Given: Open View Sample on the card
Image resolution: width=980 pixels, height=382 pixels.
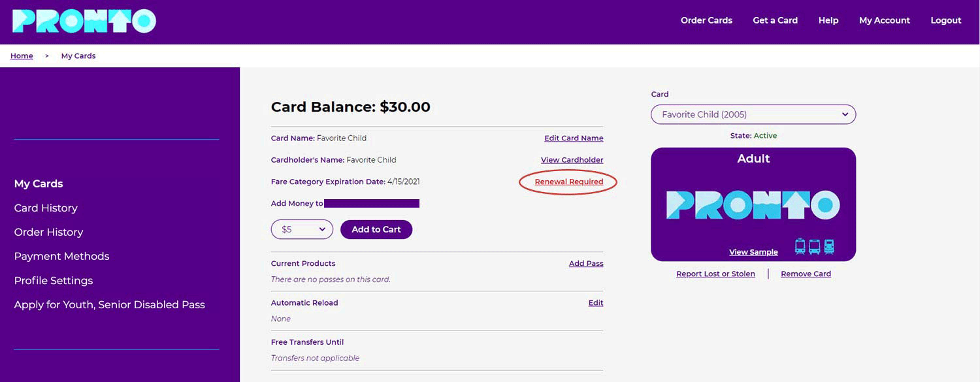Looking at the screenshot, I should (753, 252).
